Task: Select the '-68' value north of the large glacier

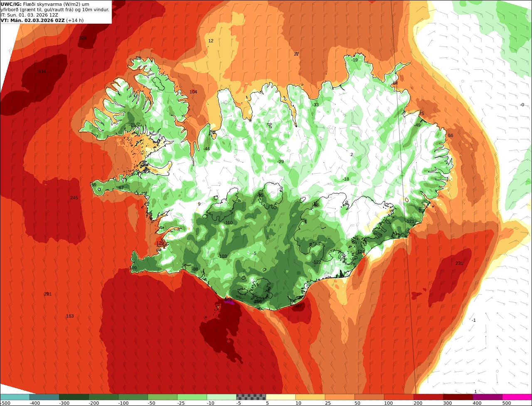Action: 315,205
